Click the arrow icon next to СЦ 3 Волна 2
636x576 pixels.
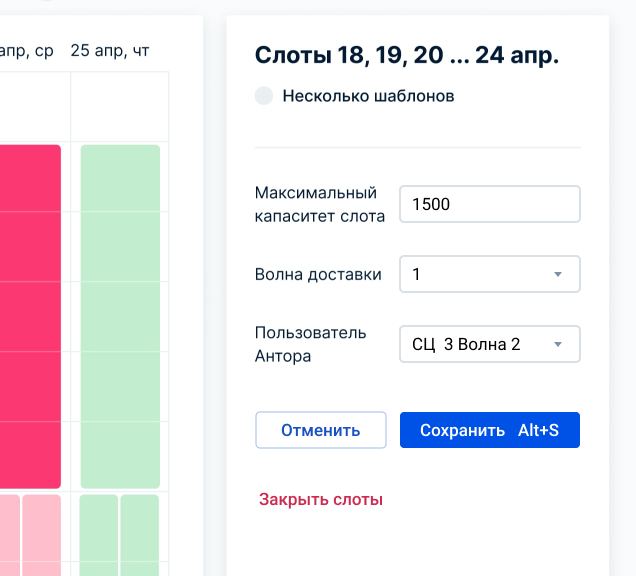click(x=558, y=344)
